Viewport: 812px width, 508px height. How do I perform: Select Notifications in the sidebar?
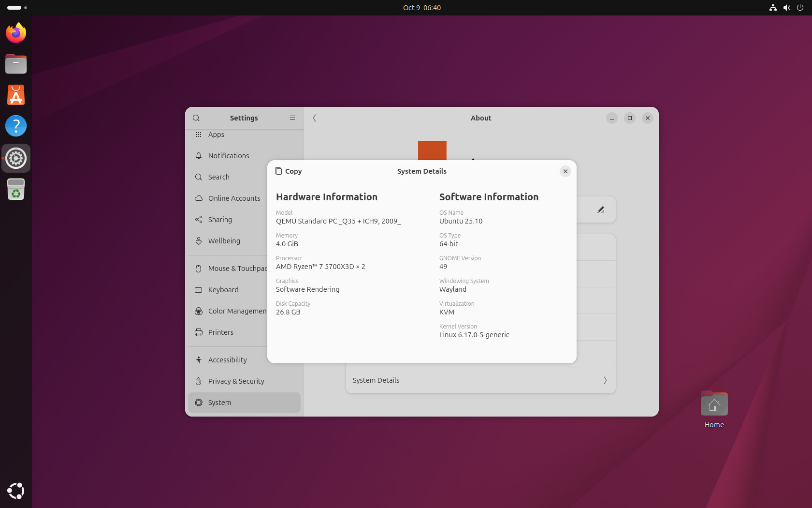(229, 156)
